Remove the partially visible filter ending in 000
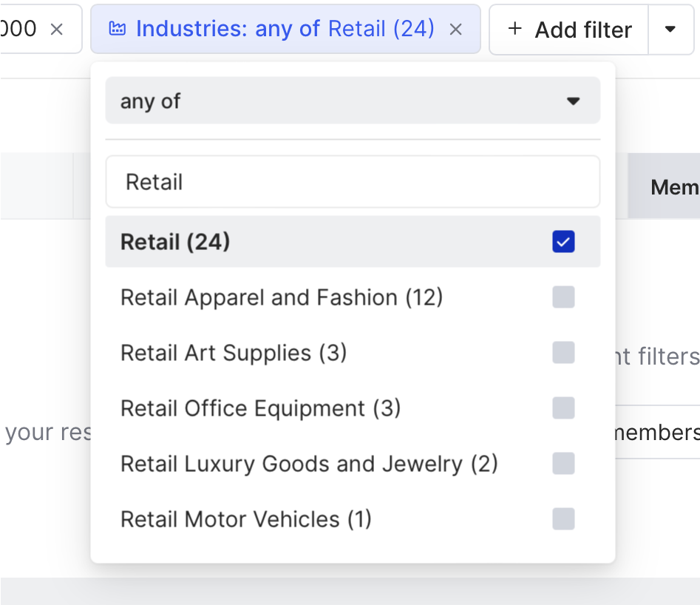700x605 pixels. 57,30
